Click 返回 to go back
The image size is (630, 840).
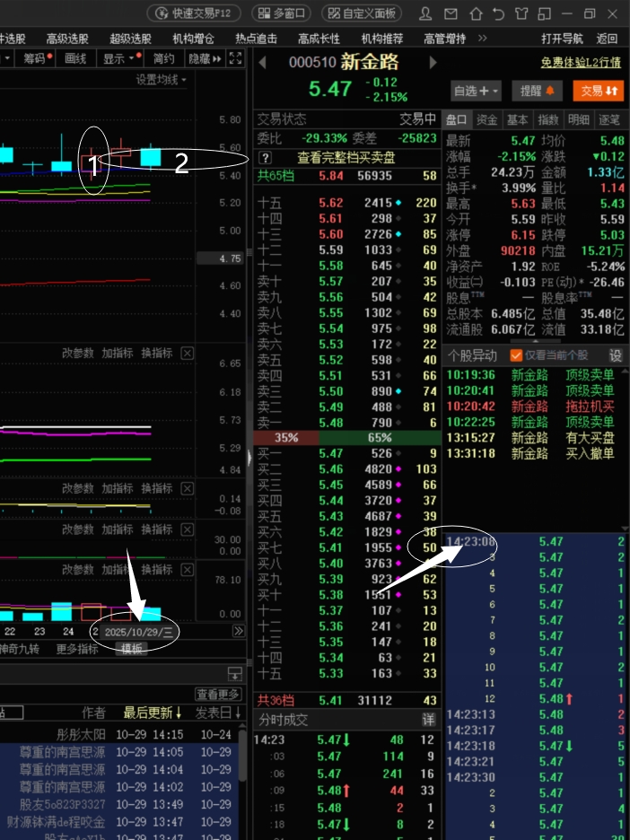(x=607, y=39)
